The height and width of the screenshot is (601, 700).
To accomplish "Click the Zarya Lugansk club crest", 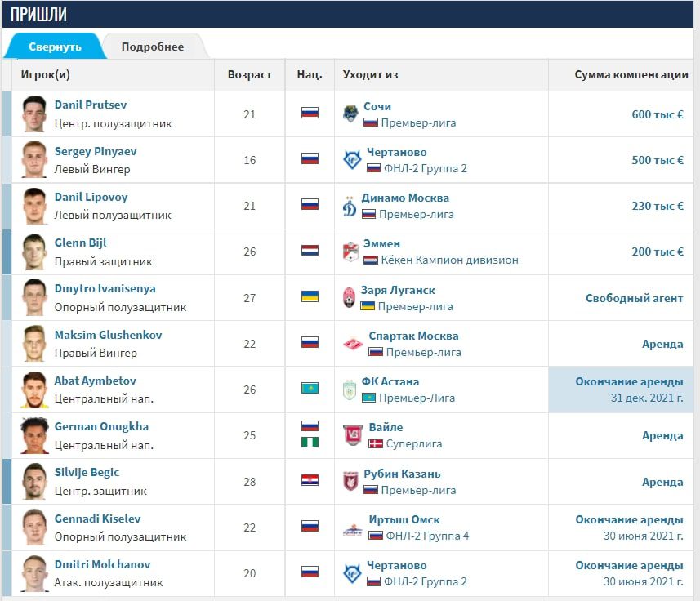I will tap(349, 297).
